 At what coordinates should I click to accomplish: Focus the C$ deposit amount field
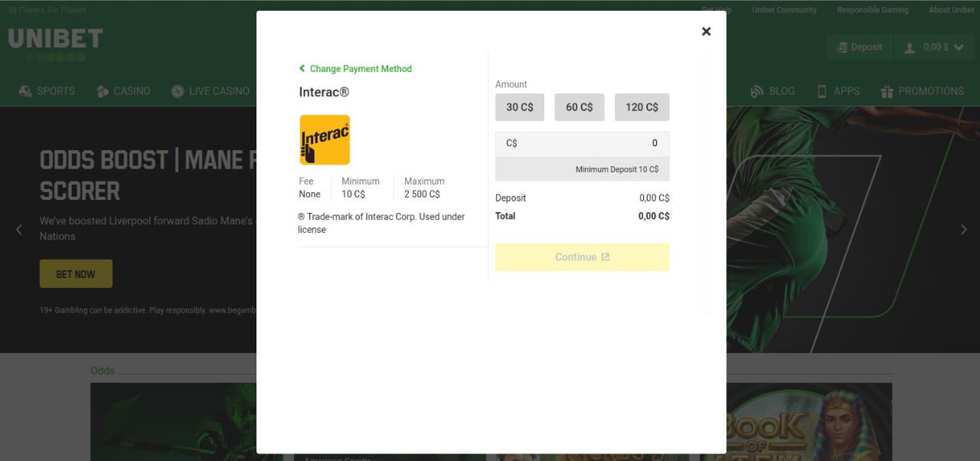(583, 144)
